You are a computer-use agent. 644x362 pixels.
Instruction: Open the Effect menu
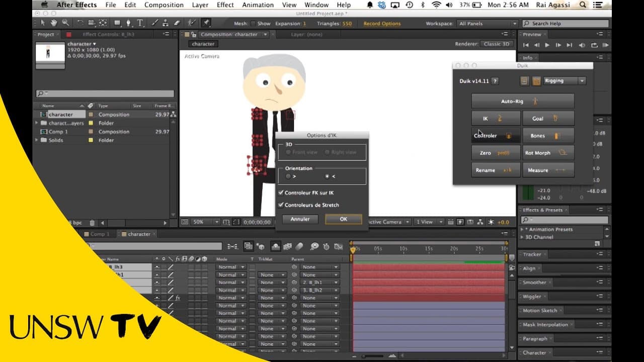point(225,5)
